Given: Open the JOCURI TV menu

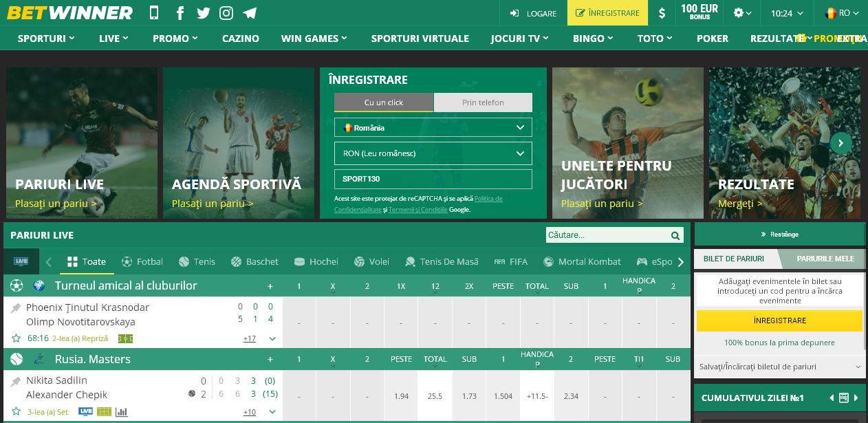Looking at the screenshot, I should pyautogui.click(x=520, y=39).
